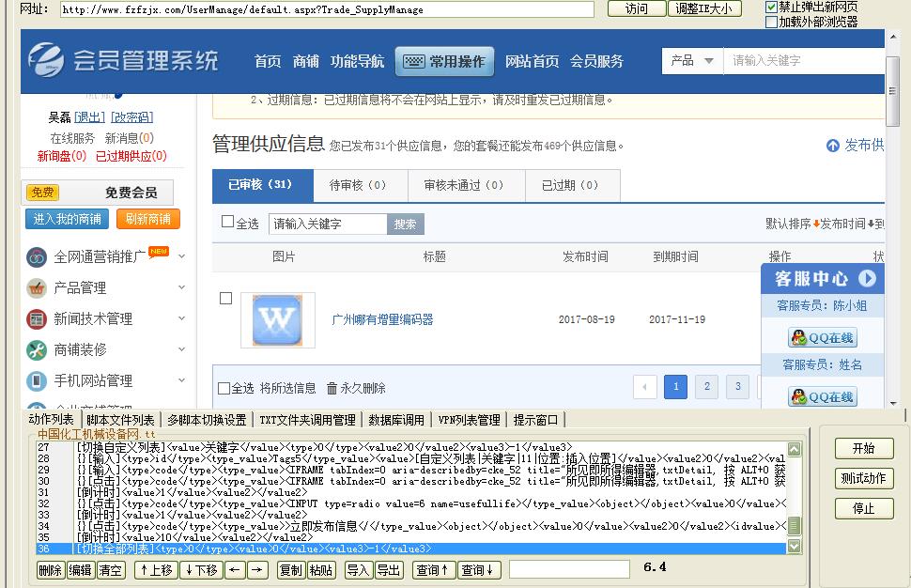Expand the 产品管理 menu chevron
Image resolution: width=911 pixels, height=588 pixels.
click(182, 287)
